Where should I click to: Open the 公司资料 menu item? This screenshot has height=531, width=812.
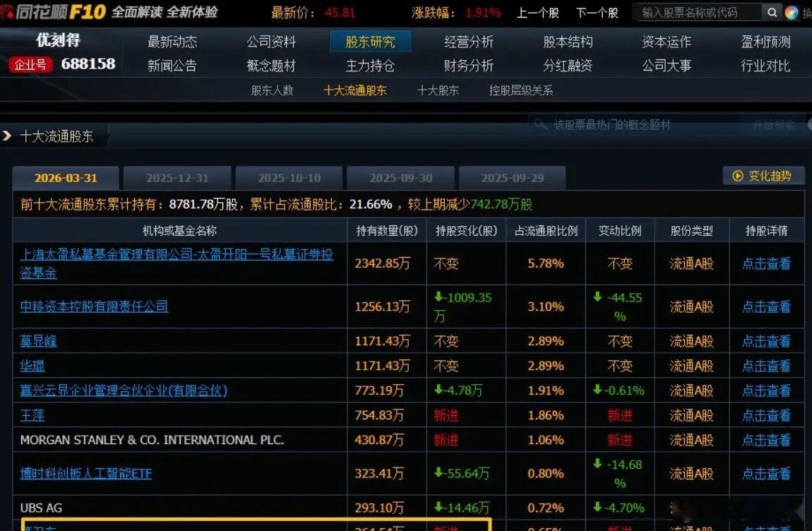tap(270, 42)
